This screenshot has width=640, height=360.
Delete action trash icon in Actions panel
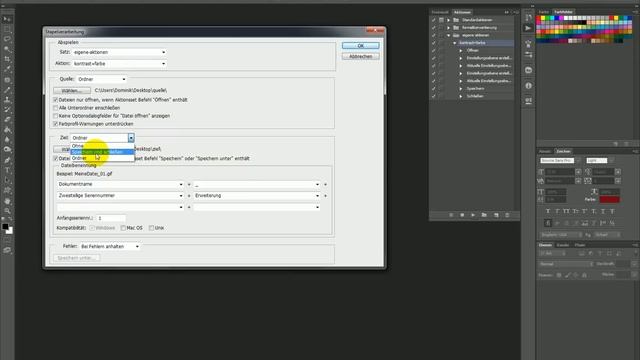tap(507, 215)
